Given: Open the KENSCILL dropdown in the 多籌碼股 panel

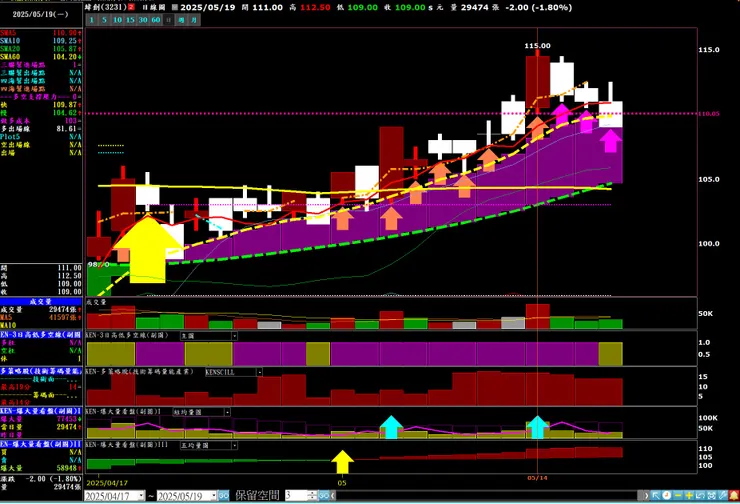Looking at the screenshot, I should tap(259, 372).
